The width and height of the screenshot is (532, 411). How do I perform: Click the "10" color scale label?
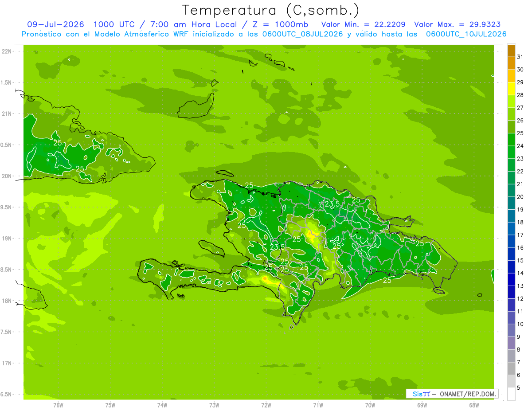(x=520, y=324)
